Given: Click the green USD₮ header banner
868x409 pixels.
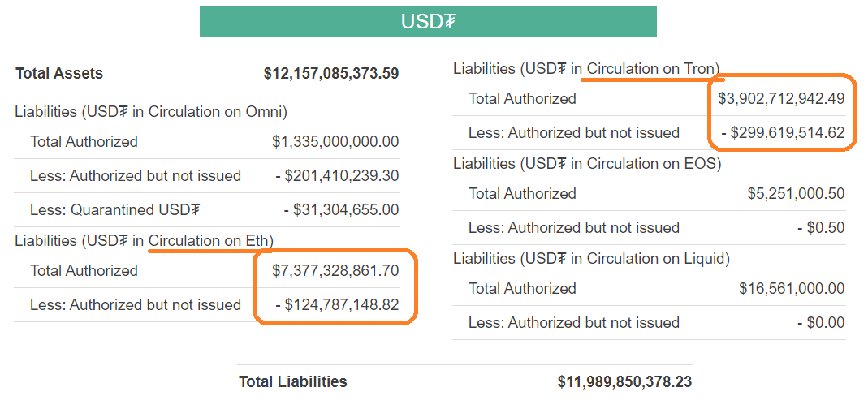Looking at the screenshot, I should (428, 22).
